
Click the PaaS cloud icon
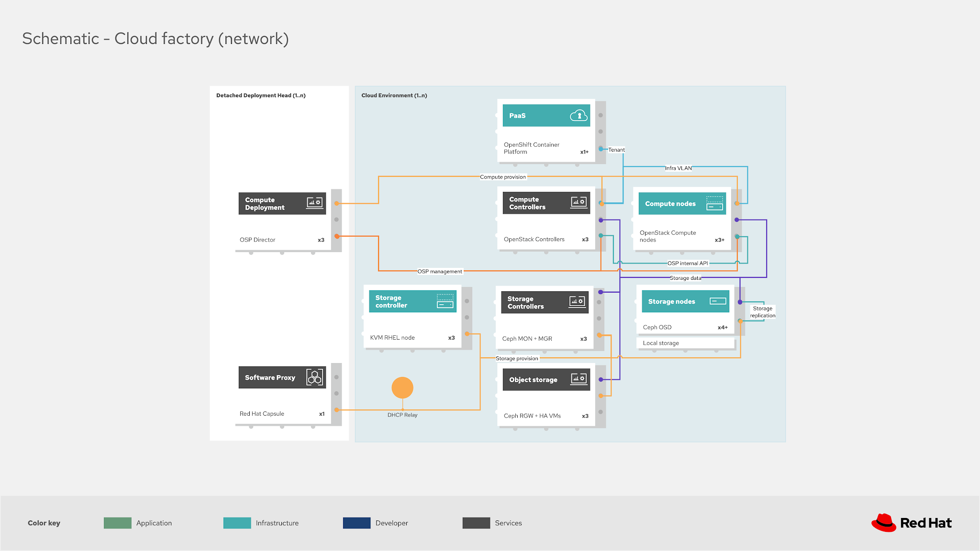pyautogui.click(x=579, y=116)
